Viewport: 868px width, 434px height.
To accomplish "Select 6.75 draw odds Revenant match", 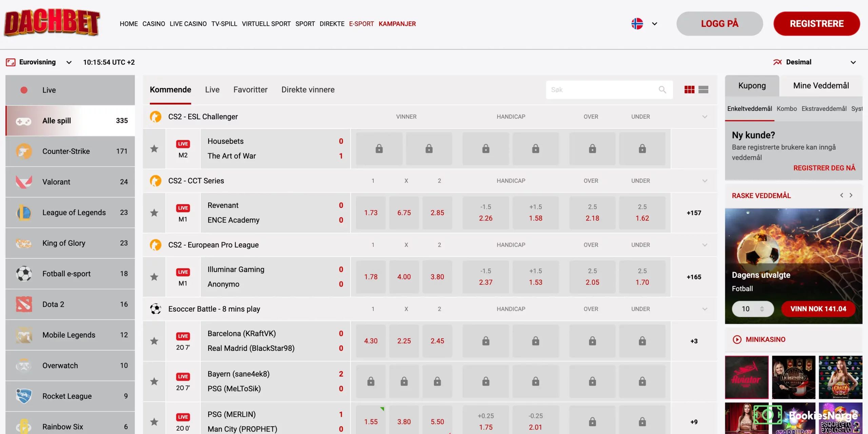I will click(404, 213).
